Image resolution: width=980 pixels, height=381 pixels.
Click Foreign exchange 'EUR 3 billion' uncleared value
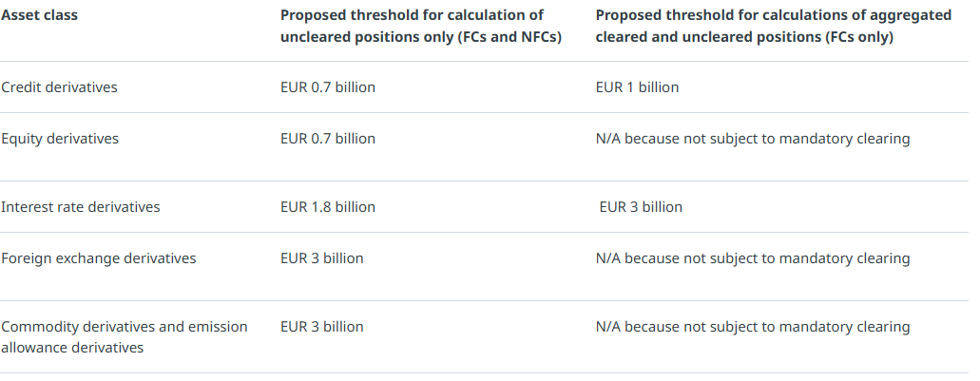tap(322, 258)
